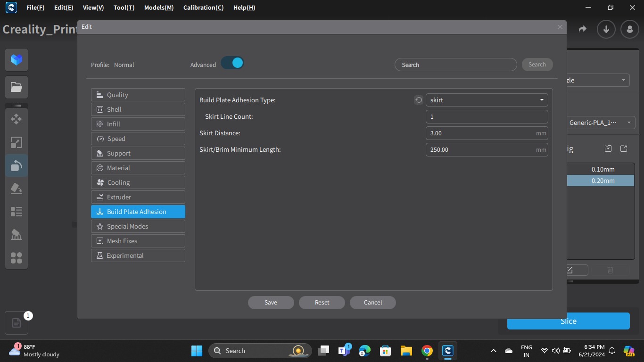The height and width of the screenshot is (362, 644).
Task: Click the Cancel button
Action: click(373, 303)
